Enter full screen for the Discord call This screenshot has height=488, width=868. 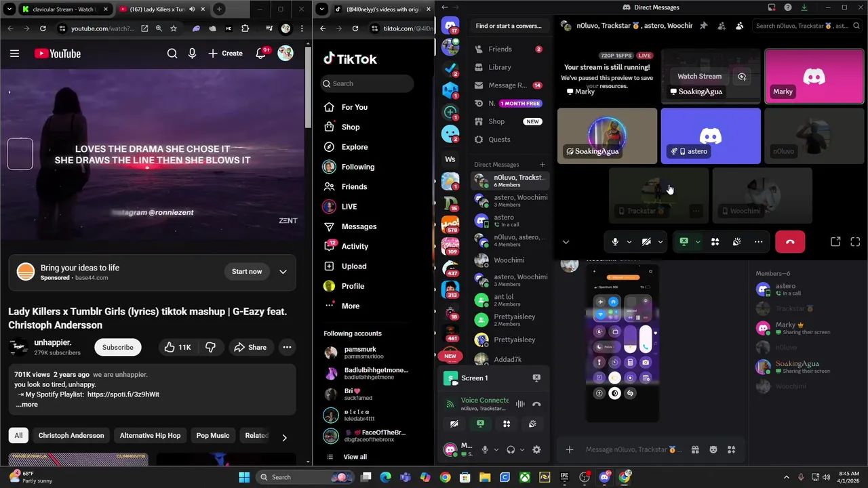pyautogui.click(x=855, y=242)
